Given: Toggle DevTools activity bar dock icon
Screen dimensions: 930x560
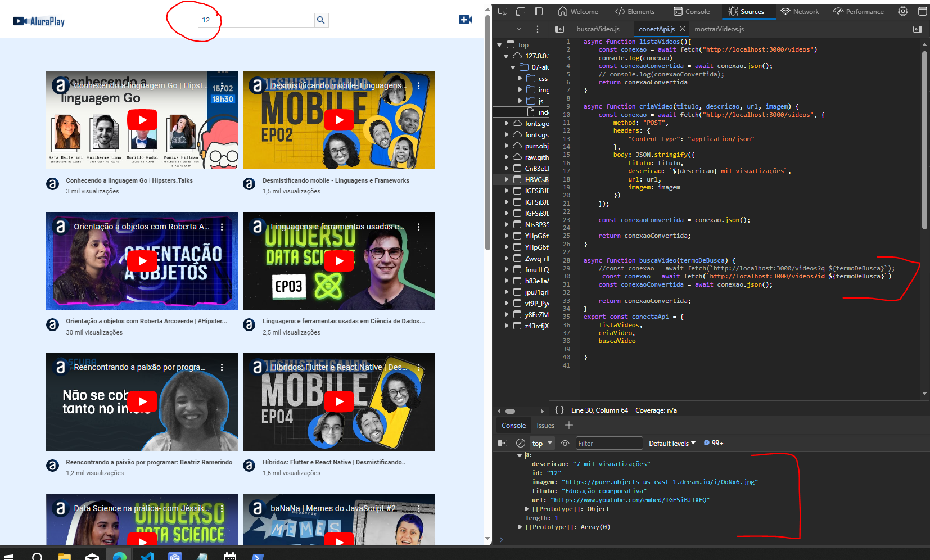Looking at the screenshot, I should [539, 11].
